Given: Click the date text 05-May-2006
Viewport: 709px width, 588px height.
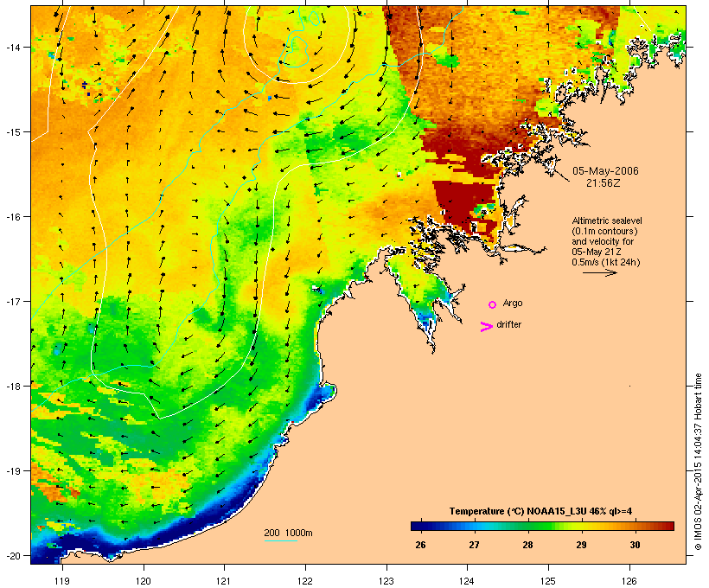Looking at the screenshot, I should coord(605,171).
